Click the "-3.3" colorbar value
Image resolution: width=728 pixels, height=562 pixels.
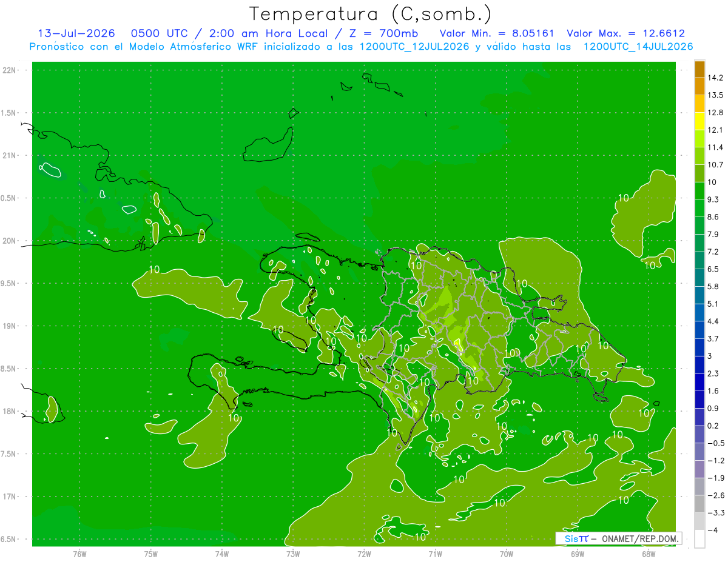[x=715, y=513]
